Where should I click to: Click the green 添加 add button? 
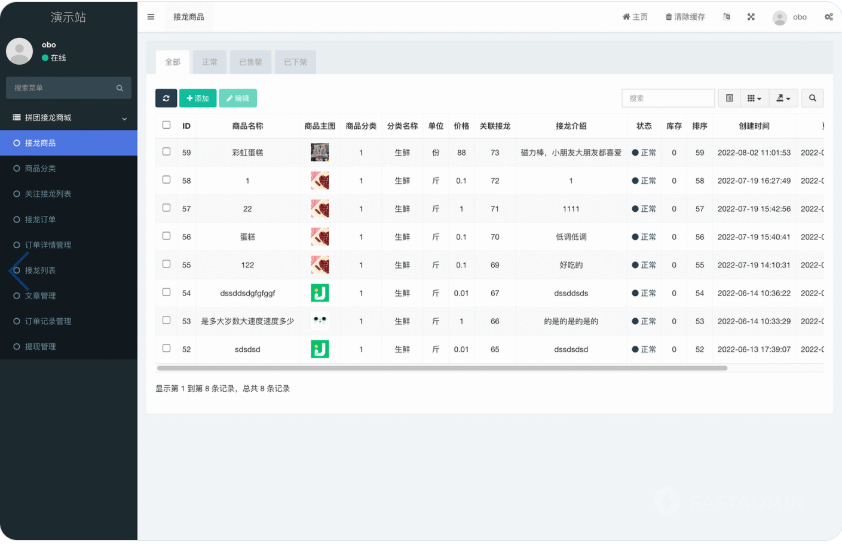(x=198, y=98)
